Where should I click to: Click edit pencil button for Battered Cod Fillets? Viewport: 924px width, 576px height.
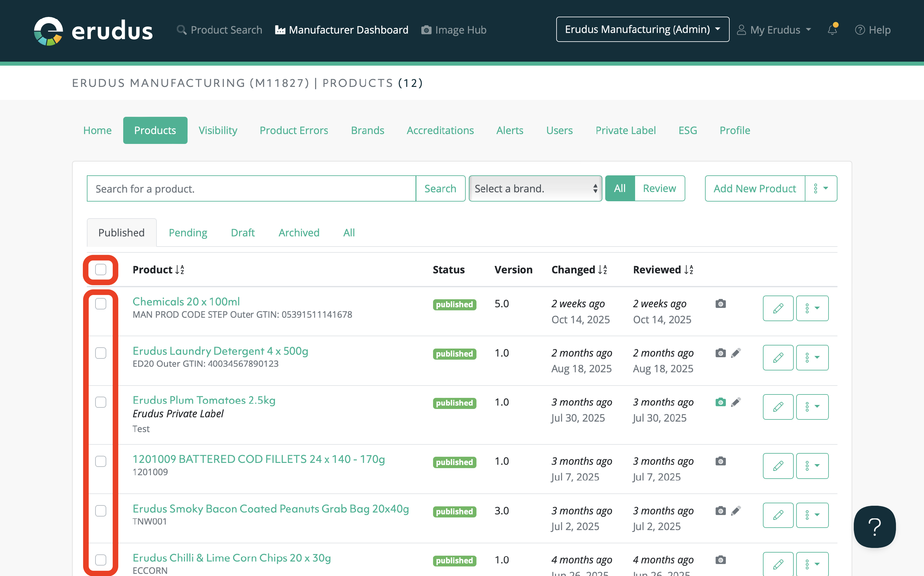pos(778,466)
